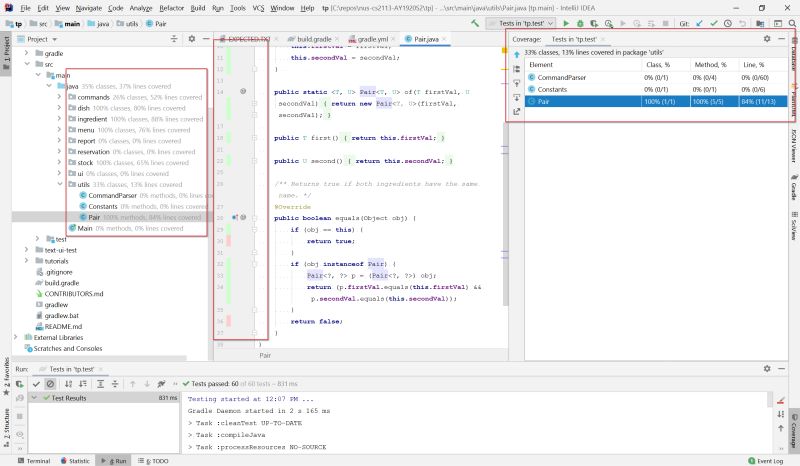The height and width of the screenshot is (466, 800).
Task: Open the Terminal tool window button
Action: pyautogui.click(x=34, y=461)
